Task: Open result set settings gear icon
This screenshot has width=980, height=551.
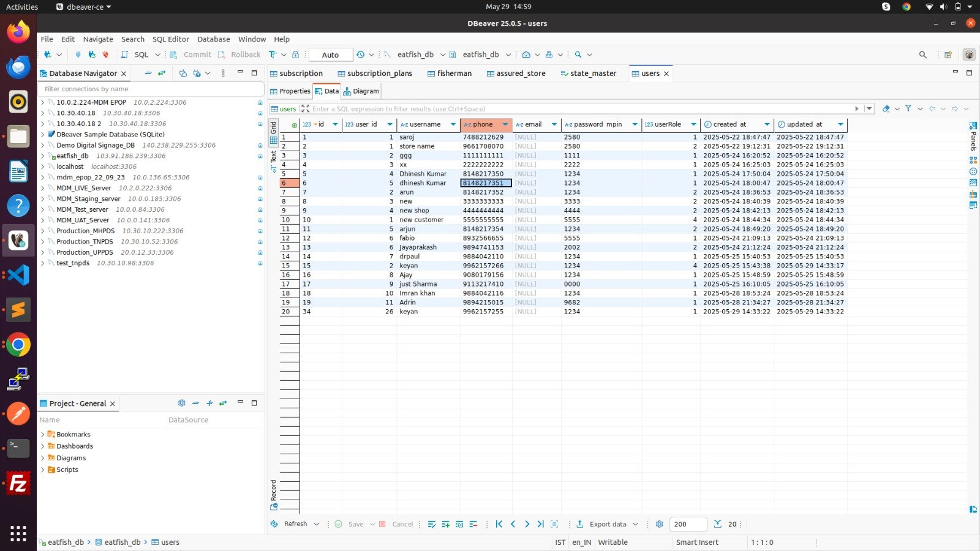Action: [659, 524]
